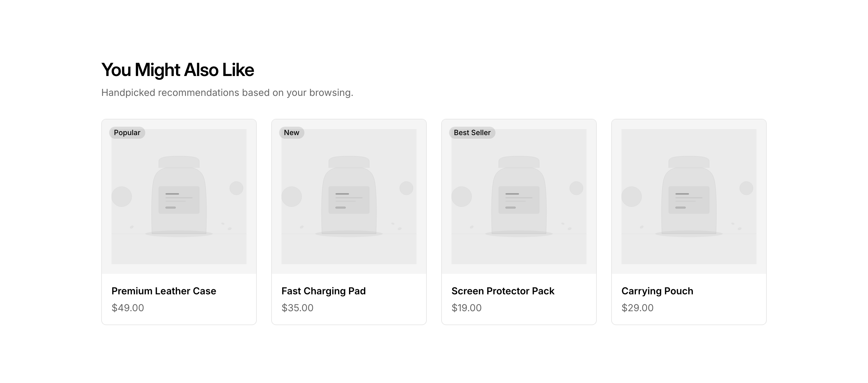The height and width of the screenshot is (383, 868).
Task: Click the $35.00 price
Action: (297, 308)
